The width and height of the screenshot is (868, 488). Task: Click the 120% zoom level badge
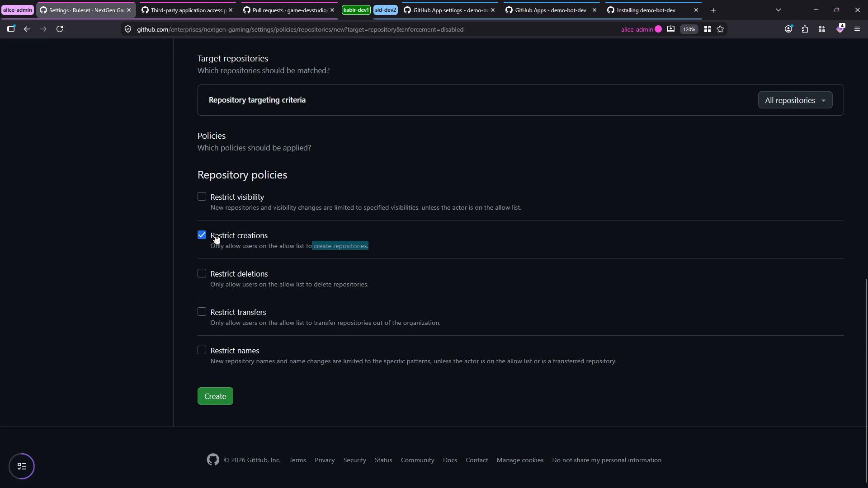tap(689, 29)
